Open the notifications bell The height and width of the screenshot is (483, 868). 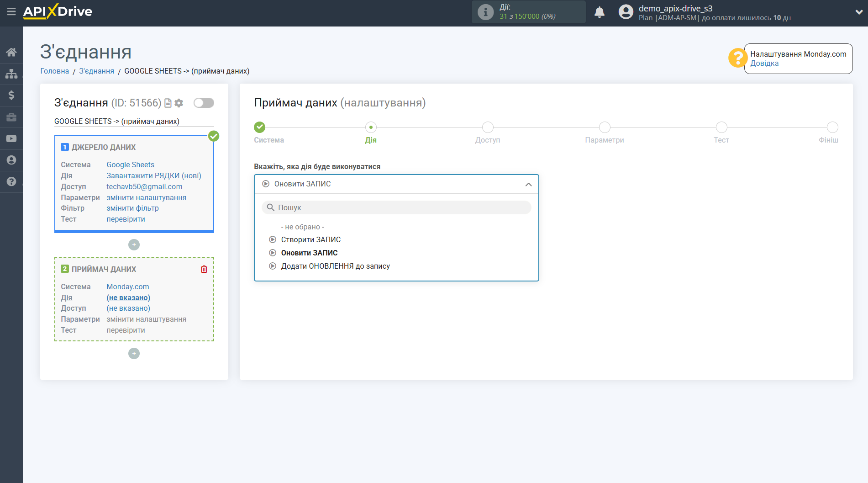pyautogui.click(x=600, y=12)
